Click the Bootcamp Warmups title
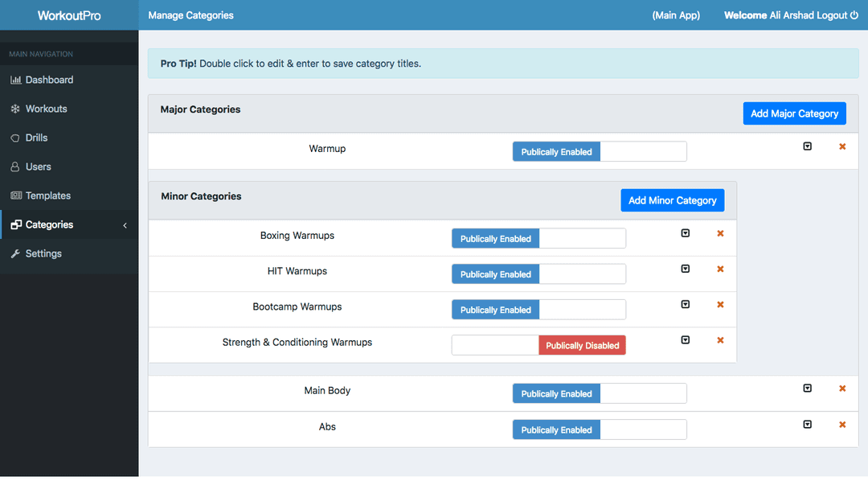The image size is (868, 485). pos(297,306)
